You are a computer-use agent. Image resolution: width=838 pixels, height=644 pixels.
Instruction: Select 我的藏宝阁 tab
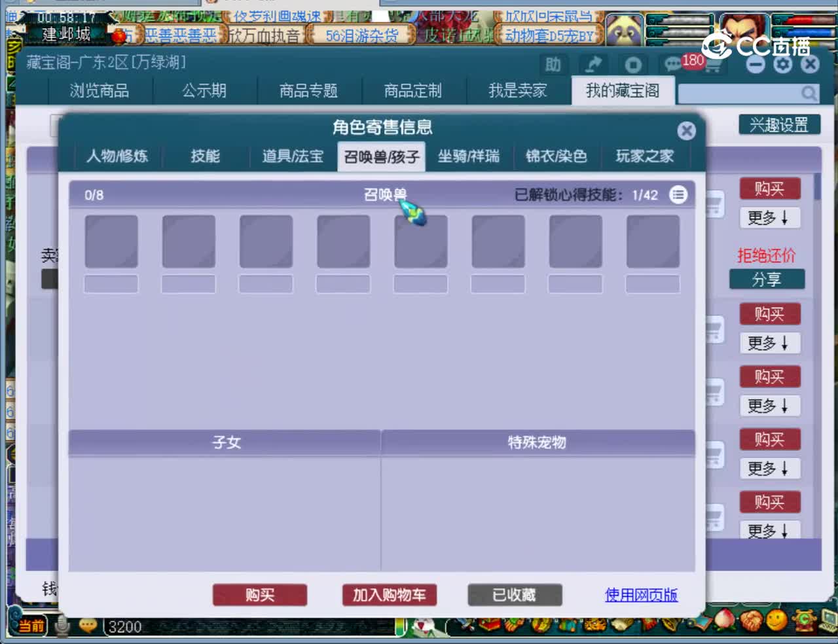(623, 90)
